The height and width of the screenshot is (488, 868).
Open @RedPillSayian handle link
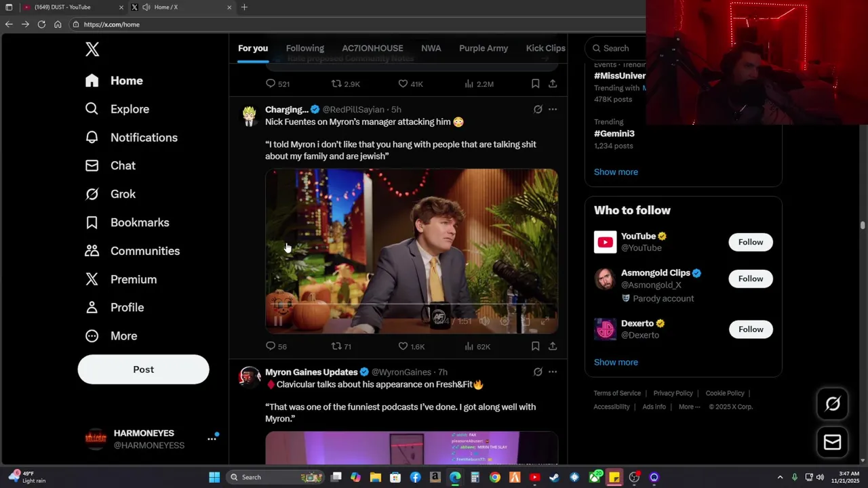pyautogui.click(x=353, y=109)
